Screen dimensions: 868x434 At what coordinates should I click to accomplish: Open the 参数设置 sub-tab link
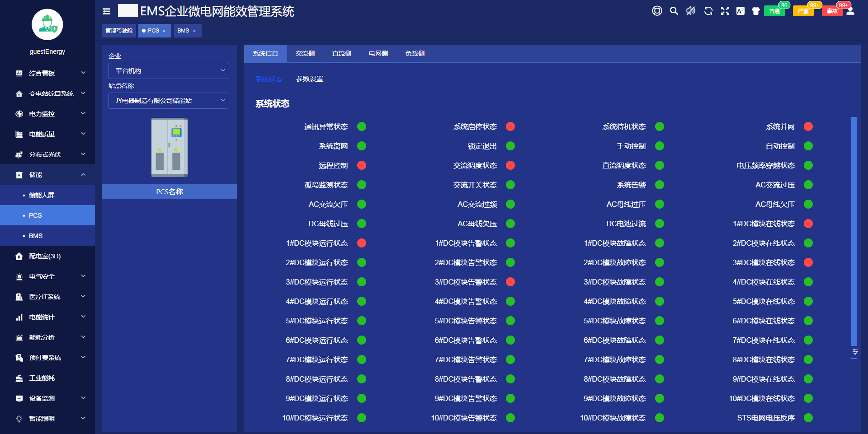310,79
